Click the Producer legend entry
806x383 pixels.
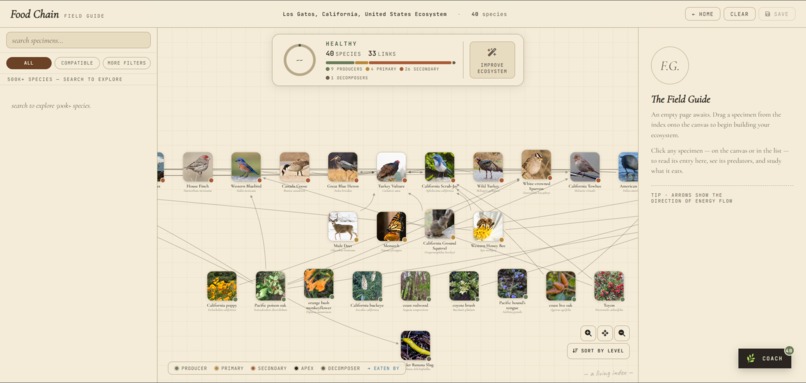[191, 368]
